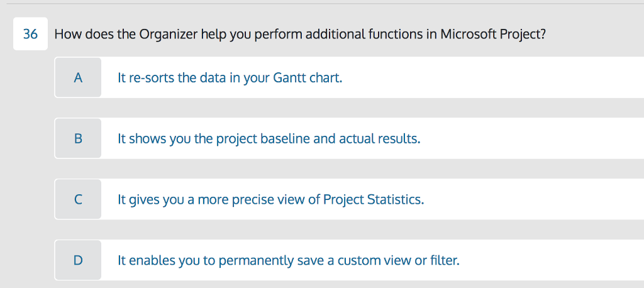
Task: Click empty white area of option D row
Action: pyautogui.click(x=553, y=260)
